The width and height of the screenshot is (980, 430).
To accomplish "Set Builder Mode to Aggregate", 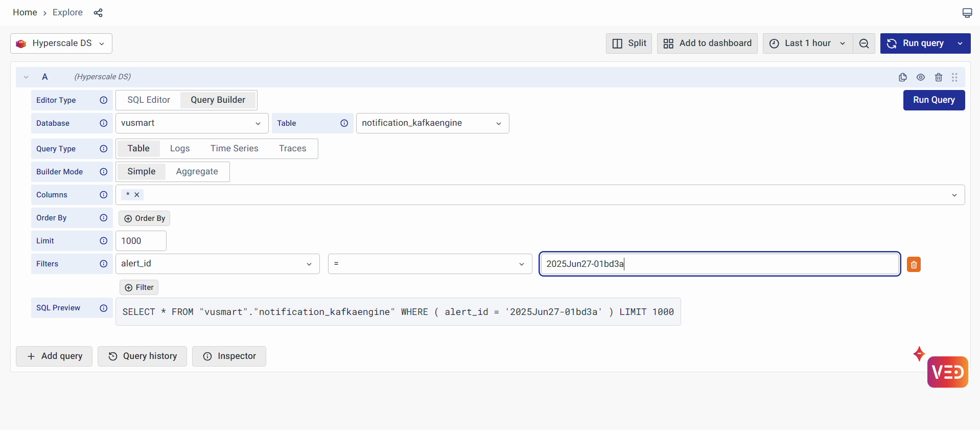I will [197, 172].
